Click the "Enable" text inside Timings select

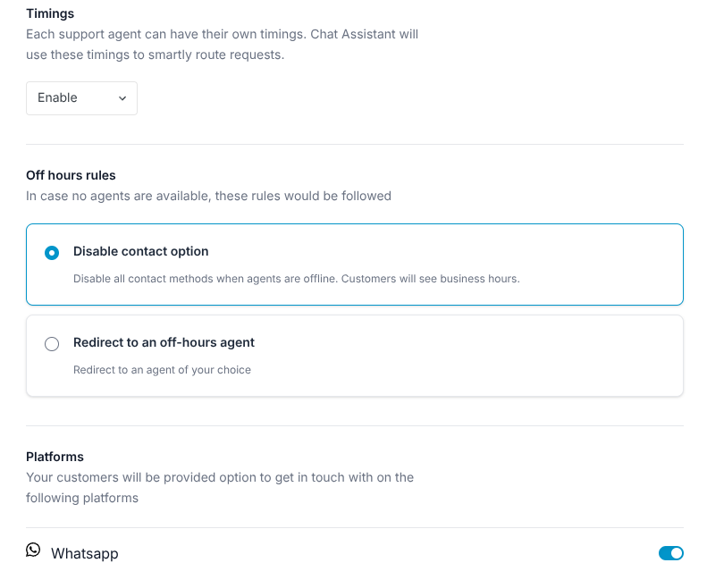tap(57, 98)
